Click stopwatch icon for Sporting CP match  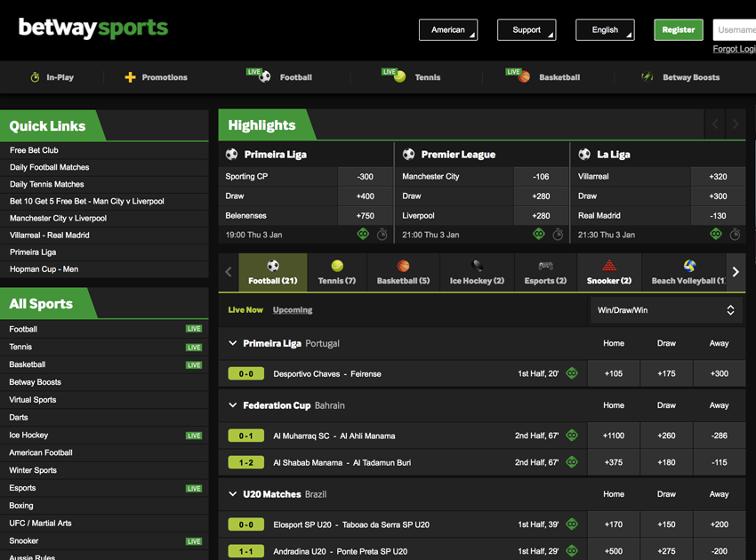tap(382, 234)
